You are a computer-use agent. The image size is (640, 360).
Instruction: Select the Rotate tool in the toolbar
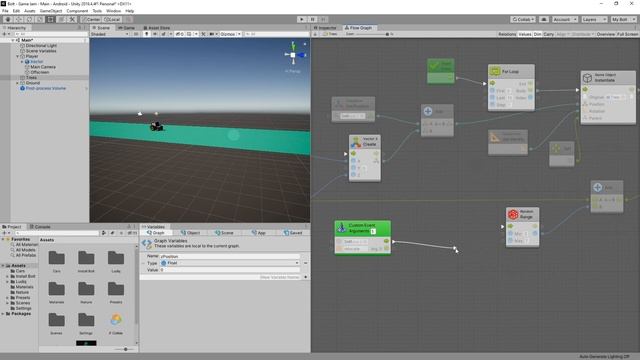(29, 19)
